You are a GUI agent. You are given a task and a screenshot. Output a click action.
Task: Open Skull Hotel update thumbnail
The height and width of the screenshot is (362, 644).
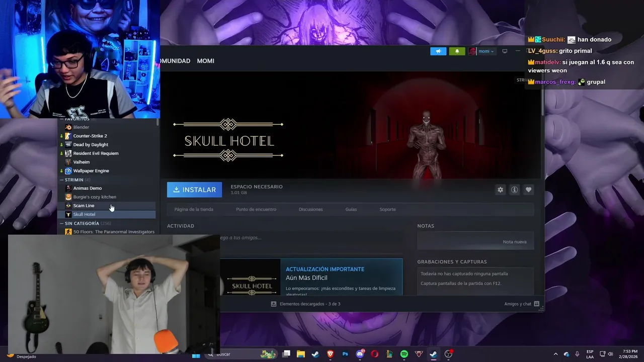coord(250,277)
